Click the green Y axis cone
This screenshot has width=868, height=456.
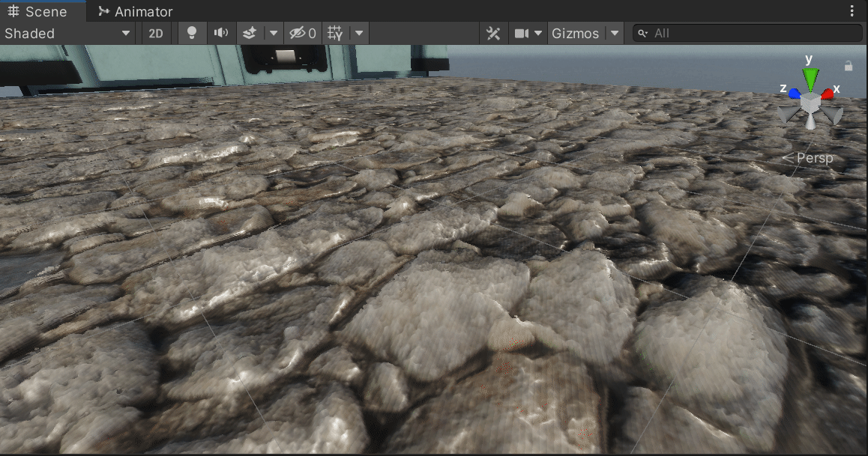point(810,79)
